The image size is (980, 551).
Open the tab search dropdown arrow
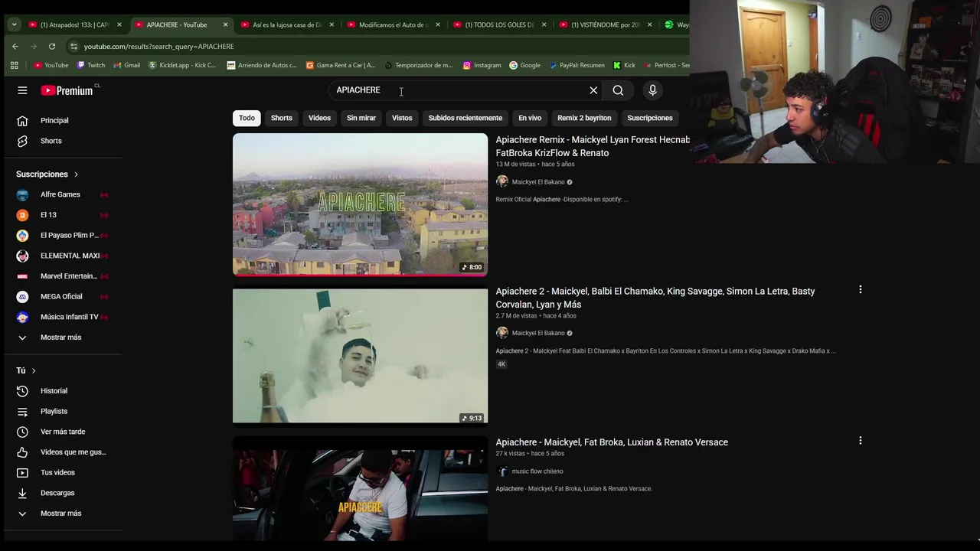tap(14, 24)
